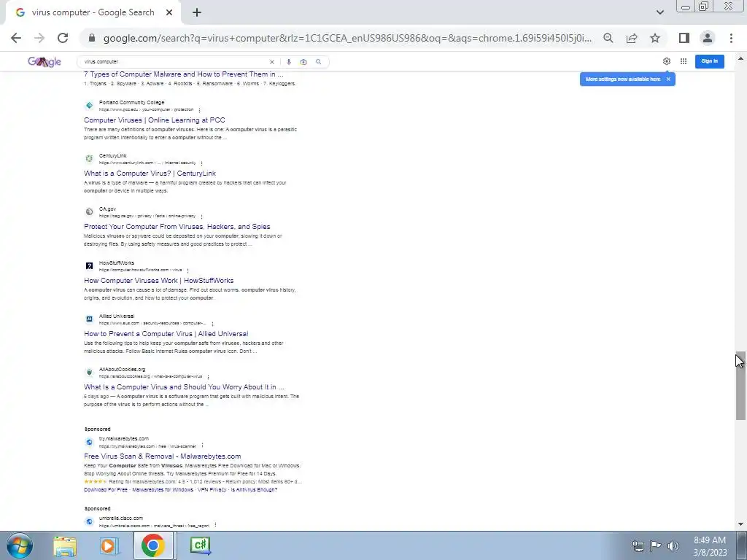Open the C# application in the taskbar
This screenshot has height=560, width=747.
(200, 545)
